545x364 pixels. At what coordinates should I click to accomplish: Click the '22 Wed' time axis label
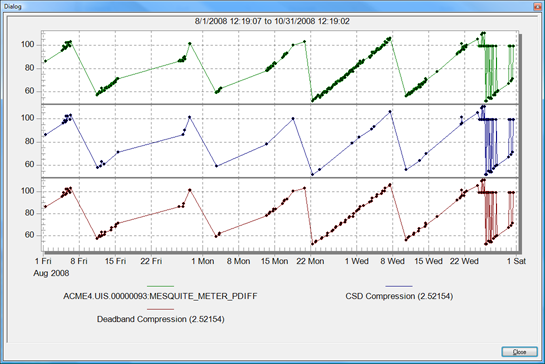point(464,261)
